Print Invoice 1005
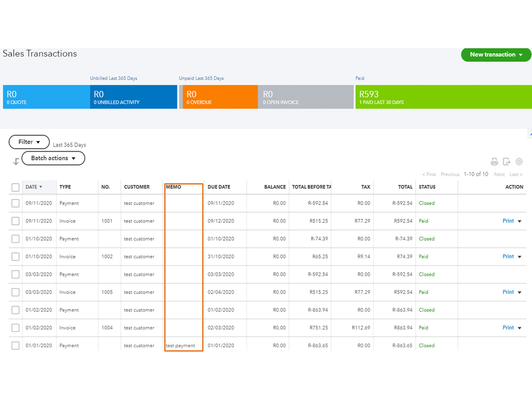532x399 pixels. (x=508, y=292)
